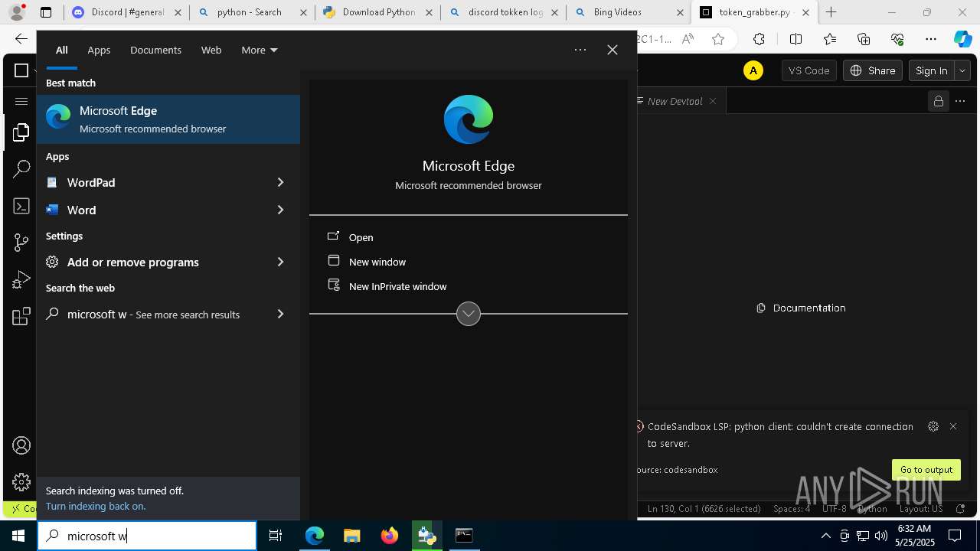Click the yellow A user avatar
Image resolution: width=980 pixels, height=551 pixels.
(x=753, y=70)
